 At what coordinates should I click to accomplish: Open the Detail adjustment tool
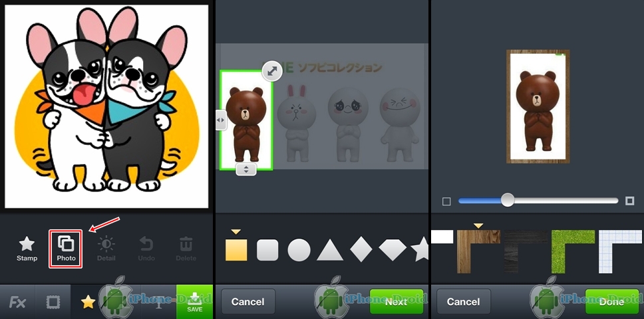pyautogui.click(x=106, y=249)
